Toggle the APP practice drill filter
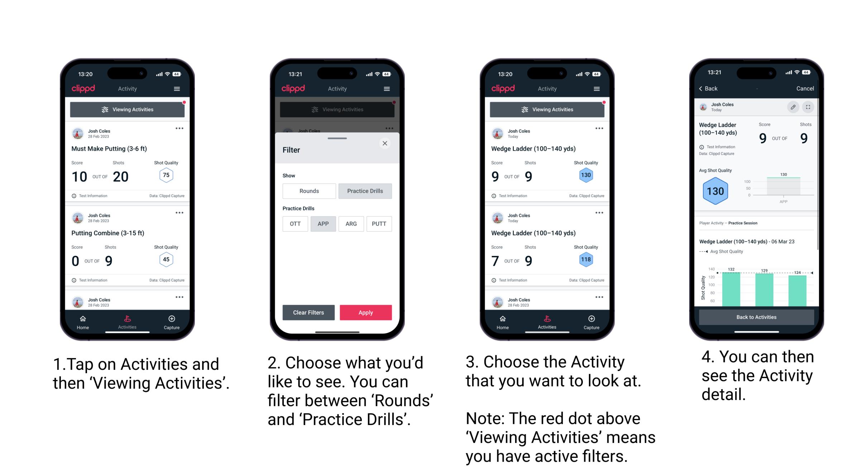This screenshot has height=467, width=868. tap(322, 224)
